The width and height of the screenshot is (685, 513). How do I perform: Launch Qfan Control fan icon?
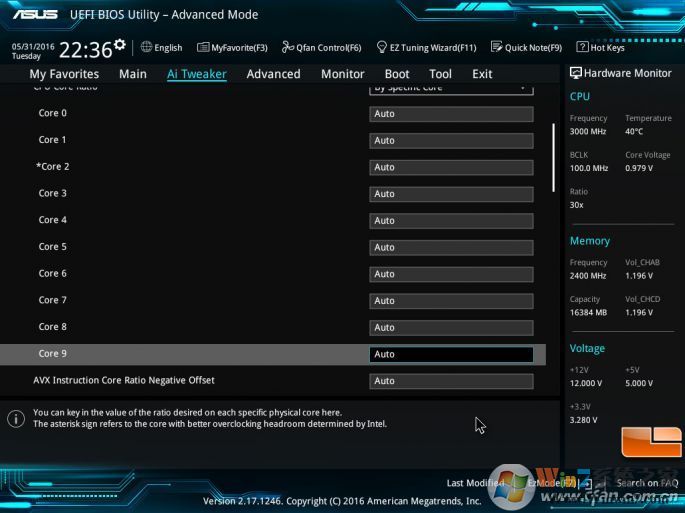pos(288,47)
